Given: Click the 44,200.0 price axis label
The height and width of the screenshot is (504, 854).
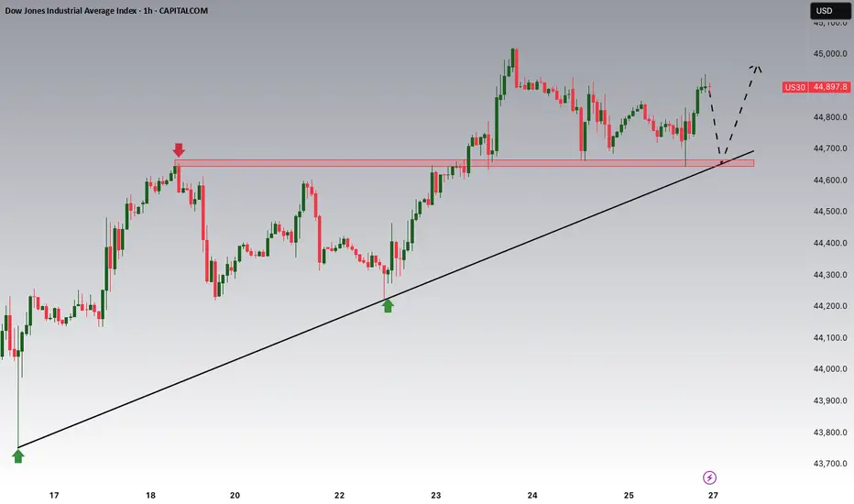Looking at the screenshot, I should point(830,306).
